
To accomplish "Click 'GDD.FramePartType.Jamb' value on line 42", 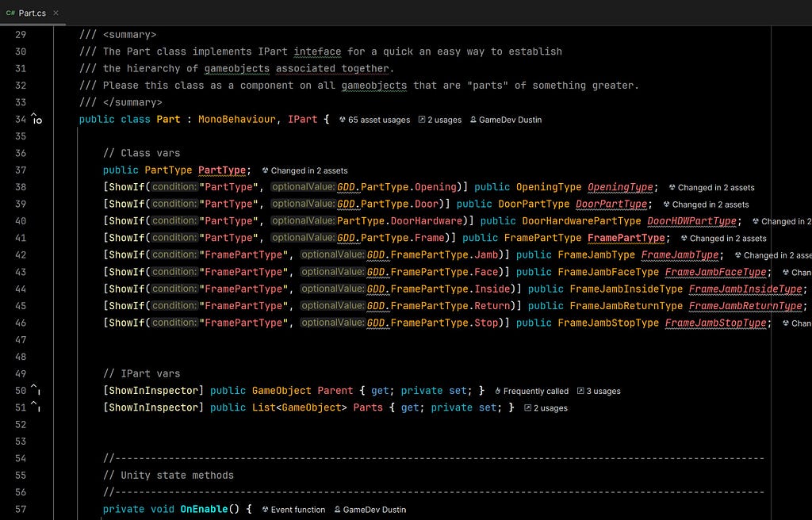I will point(432,254).
